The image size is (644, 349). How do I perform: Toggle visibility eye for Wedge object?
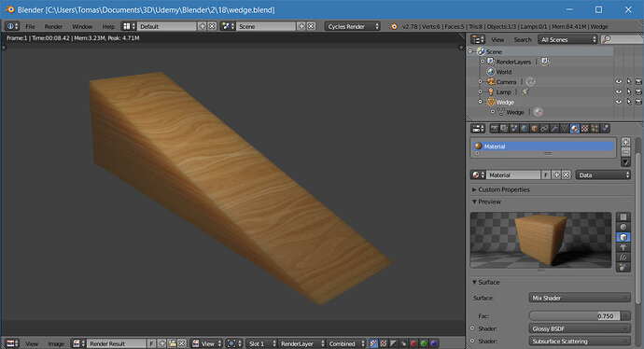619,102
